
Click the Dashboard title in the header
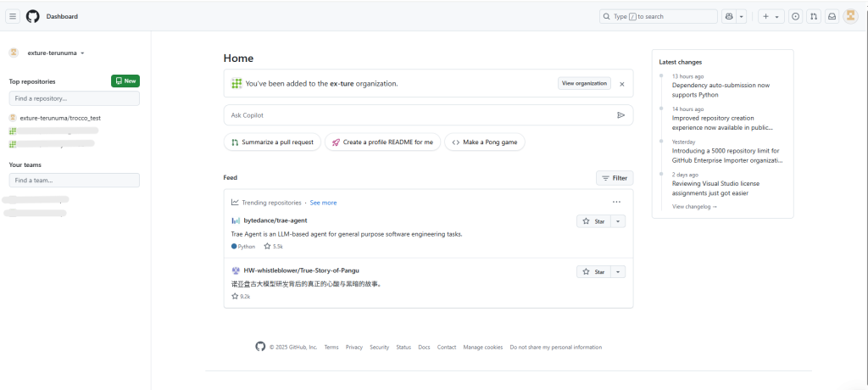coord(62,17)
